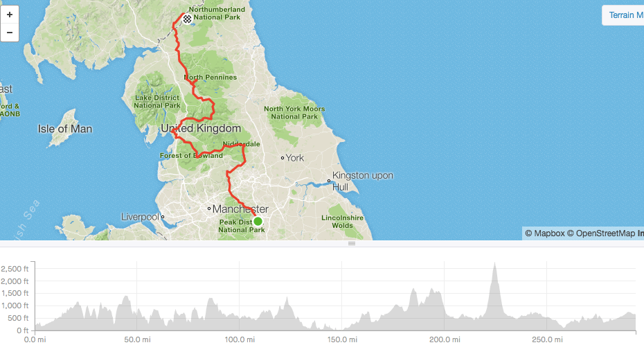Click North York Moors National Park label
This screenshot has width=644, height=345.
[x=294, y=112]
